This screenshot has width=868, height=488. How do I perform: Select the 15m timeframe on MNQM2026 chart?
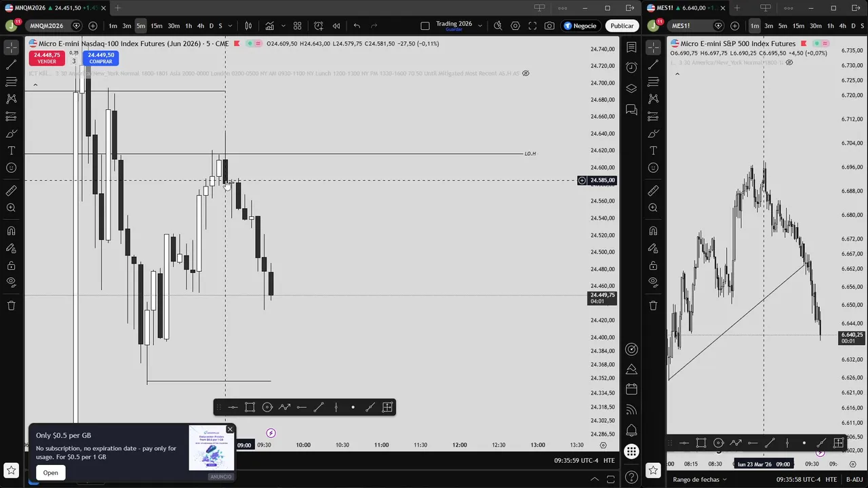[x=157, y=26]
